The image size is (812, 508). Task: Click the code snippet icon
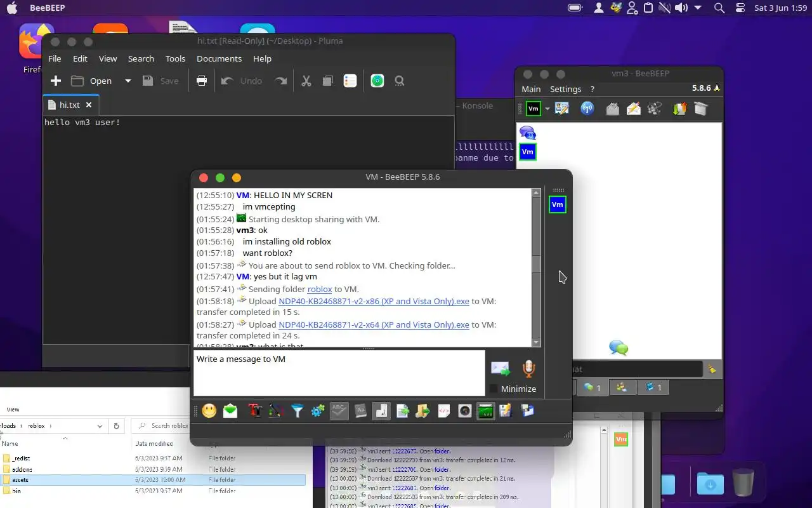pyautogui.click(x=444, y=411)
